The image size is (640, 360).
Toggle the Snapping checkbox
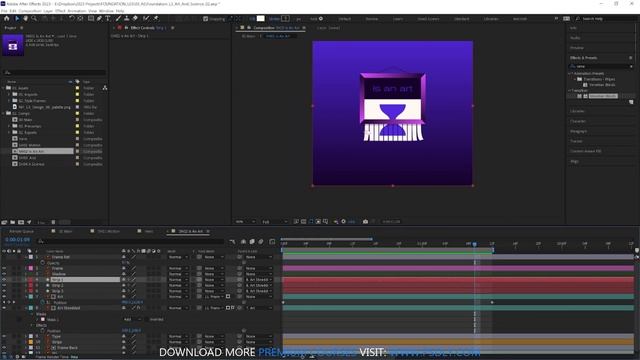(206, 19)
